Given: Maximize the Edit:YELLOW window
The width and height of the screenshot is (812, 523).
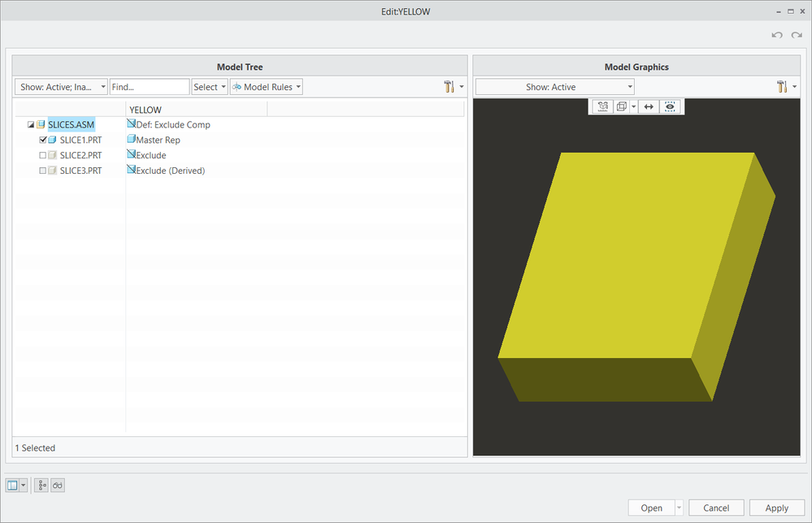Looking at the screenshot, I should pyautogui.click(x=791, y=11).
